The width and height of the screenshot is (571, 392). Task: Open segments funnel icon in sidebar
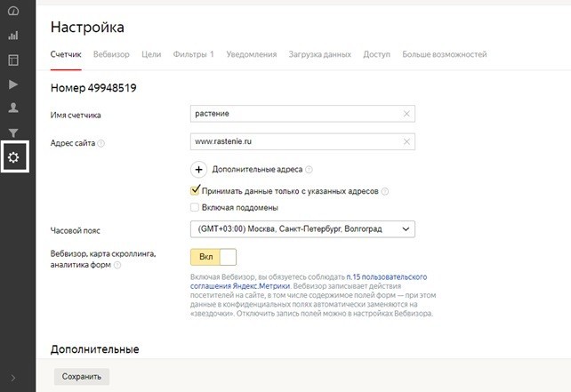13,132
